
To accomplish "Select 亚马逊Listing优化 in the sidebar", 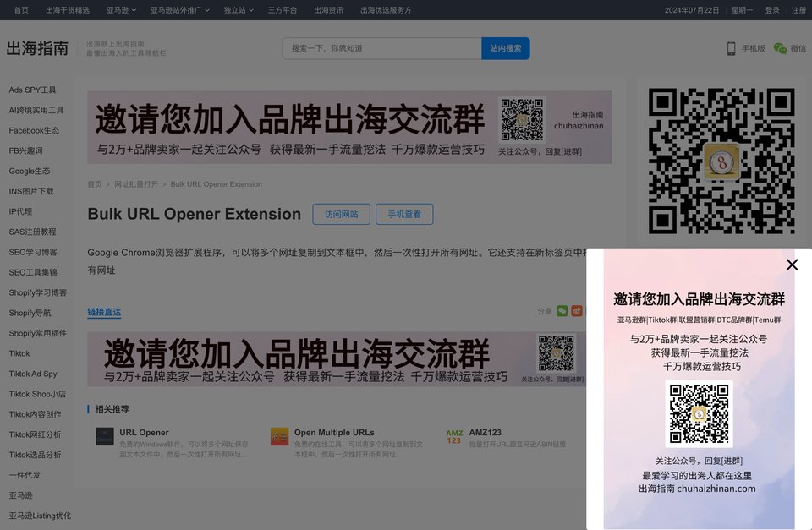I will [x=40, y=516].
